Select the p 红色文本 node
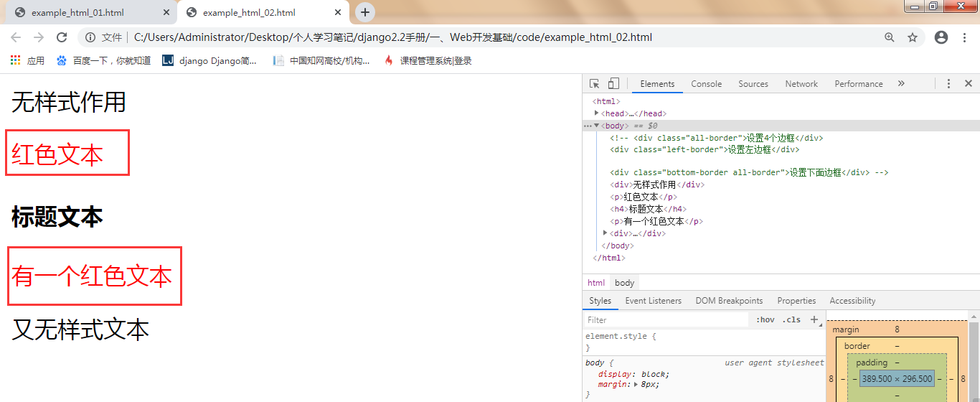980x402 pixels. [644, 197]
